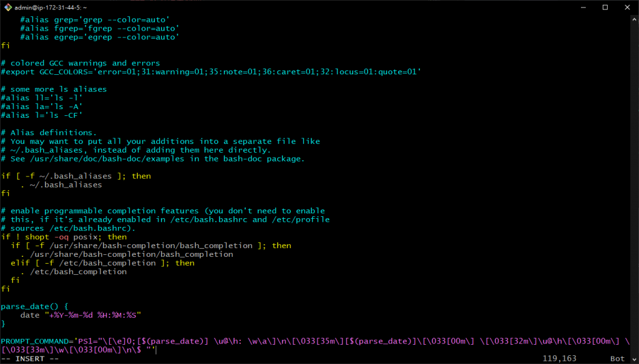Click the Bot scroll position indicator
The height and width of the screenshot is (364, 639).
point(617,359)
